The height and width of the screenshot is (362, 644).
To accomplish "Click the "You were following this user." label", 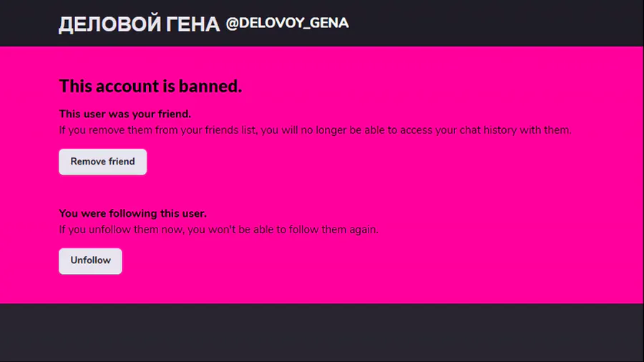I will pos(132,214).
